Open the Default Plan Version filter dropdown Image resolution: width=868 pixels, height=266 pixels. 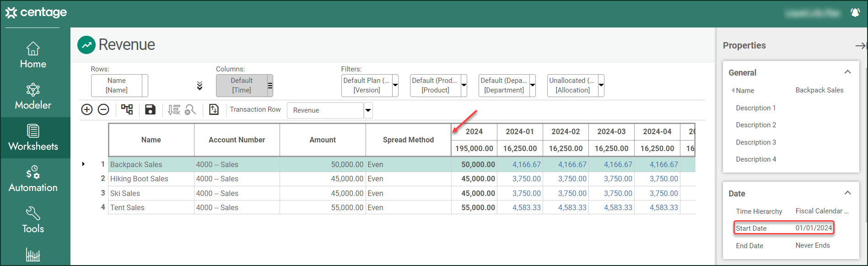point(395,85)
